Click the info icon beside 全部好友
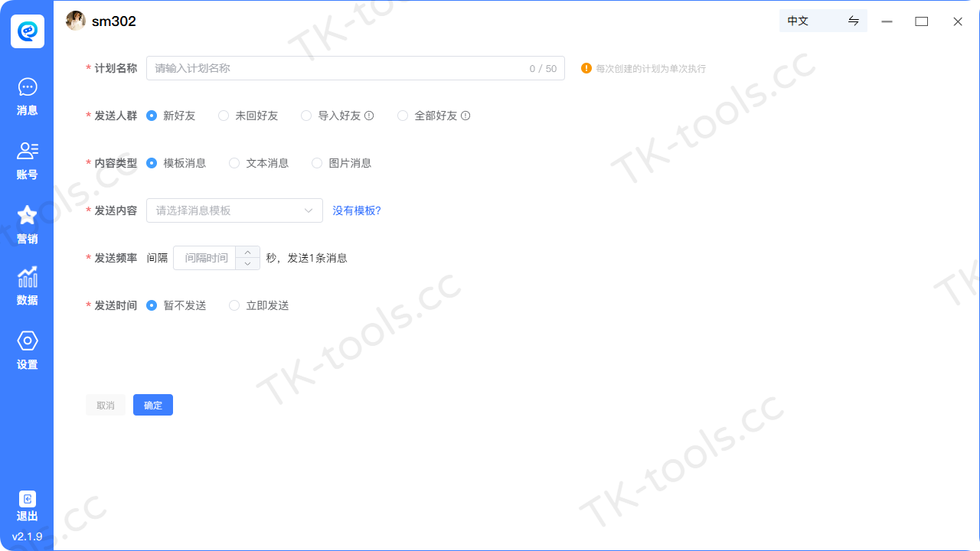The height and width of the screenshot is (551, 980). pyautogui.click(x=465, y=116)
